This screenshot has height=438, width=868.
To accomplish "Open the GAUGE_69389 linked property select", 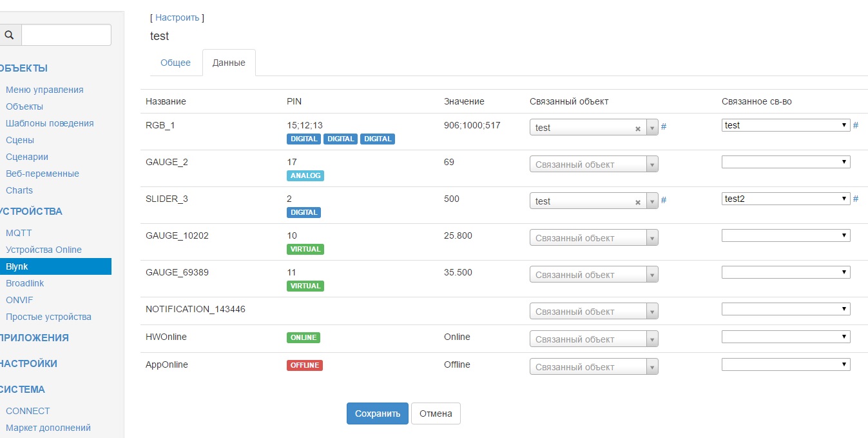I will tap(786, 272).
